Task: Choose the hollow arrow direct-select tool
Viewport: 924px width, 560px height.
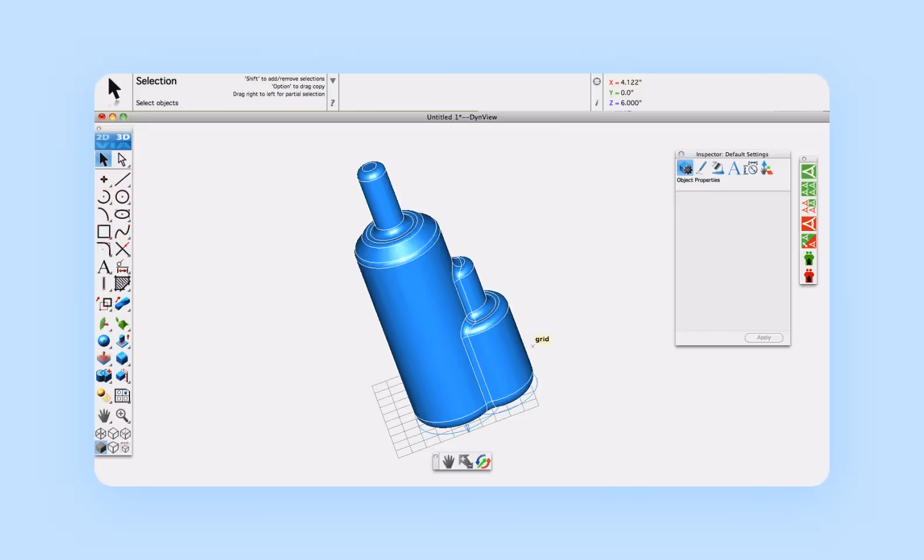Action: pos(122,159)
